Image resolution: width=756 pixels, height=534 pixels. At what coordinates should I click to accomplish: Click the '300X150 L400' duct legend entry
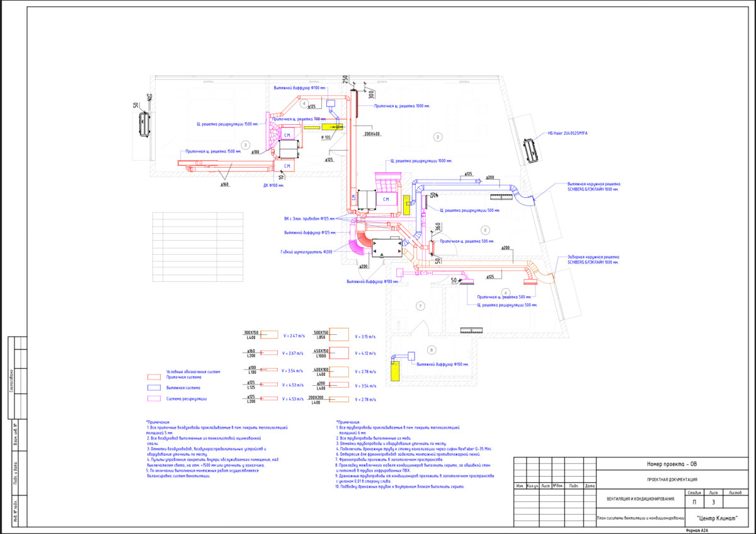coord(261,335)
